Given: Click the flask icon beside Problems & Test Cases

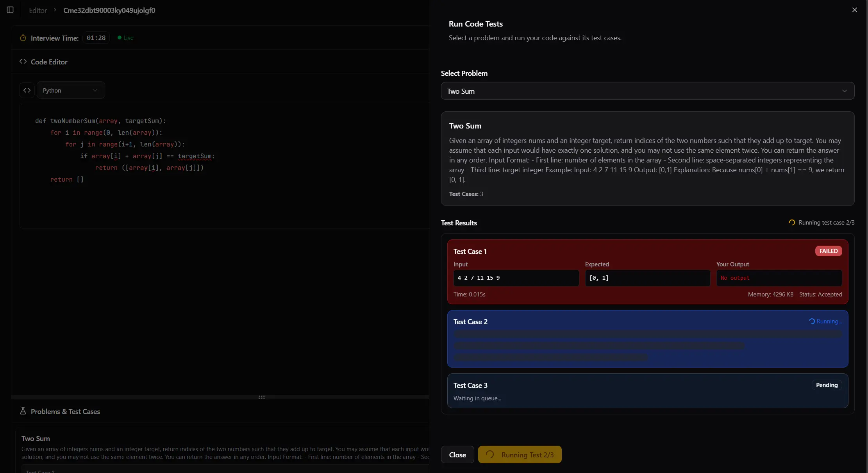Looking at the screenshot, I should (23, 411).
